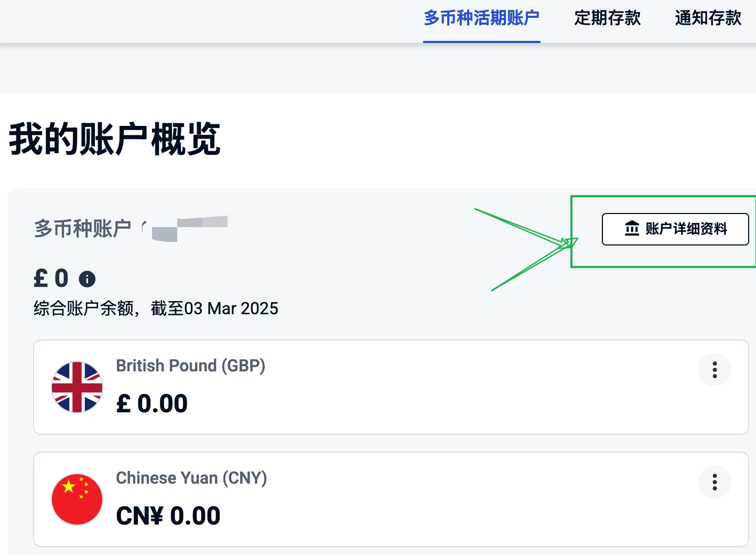This screenshot has height=555, width=756.
Task: Click the £ 0.00 GBP balance
Action: coord(152,403)
